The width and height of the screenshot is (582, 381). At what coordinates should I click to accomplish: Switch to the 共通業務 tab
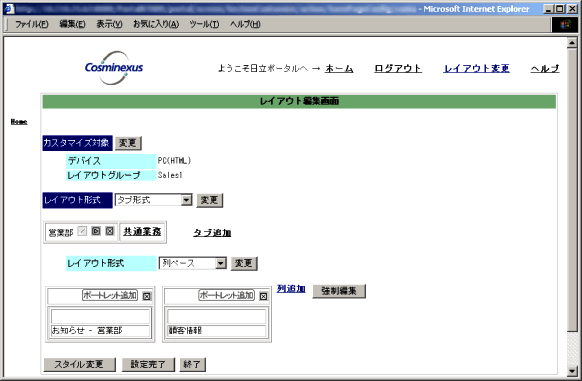pyautogui.click(x=142, y=232)
